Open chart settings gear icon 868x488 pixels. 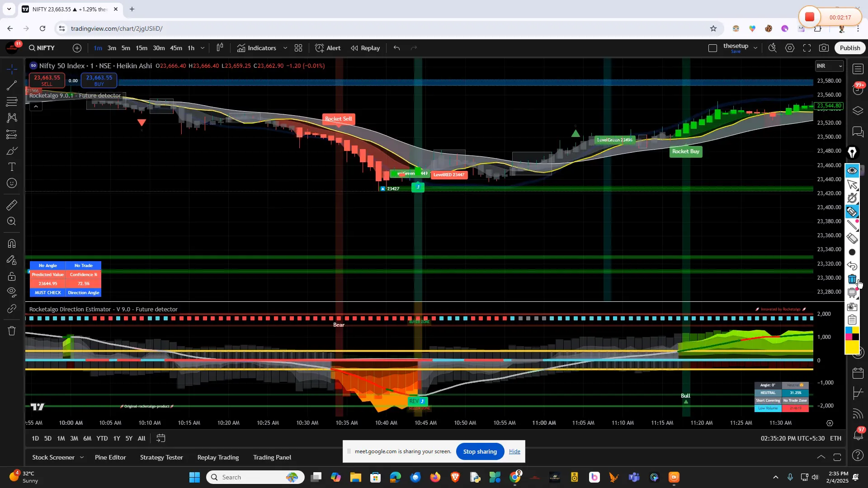click(790, 47)
